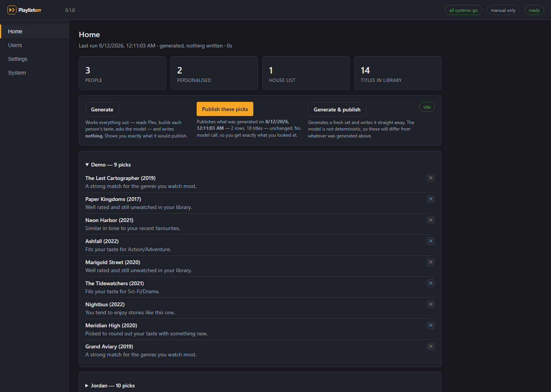
Task: Click 'Picked to round out your taste' reason
Action: point(147,333)
